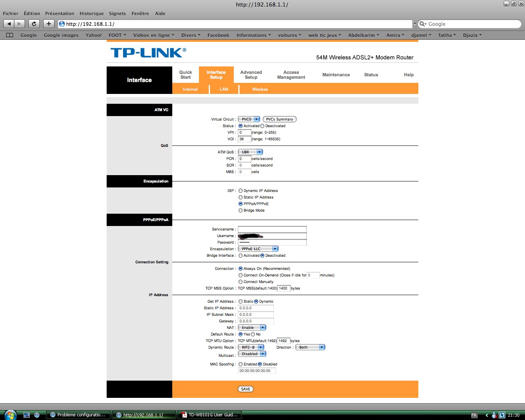Open the Advanced Setup tab
Image resolution: width=525 pixels, height=420 pixels.
pos(251,75)
